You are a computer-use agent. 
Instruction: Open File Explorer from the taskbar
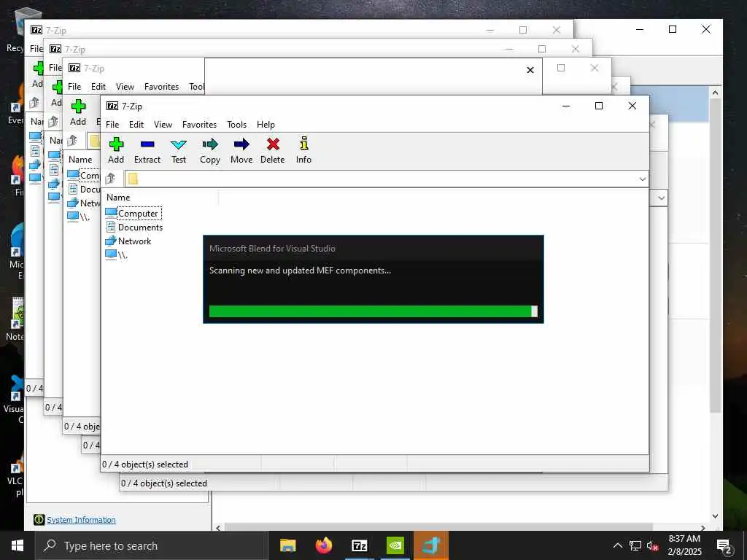[287, 545]
